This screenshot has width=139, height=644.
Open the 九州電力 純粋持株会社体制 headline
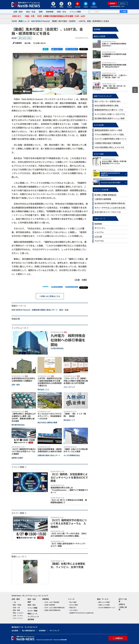tap(68, 340)
